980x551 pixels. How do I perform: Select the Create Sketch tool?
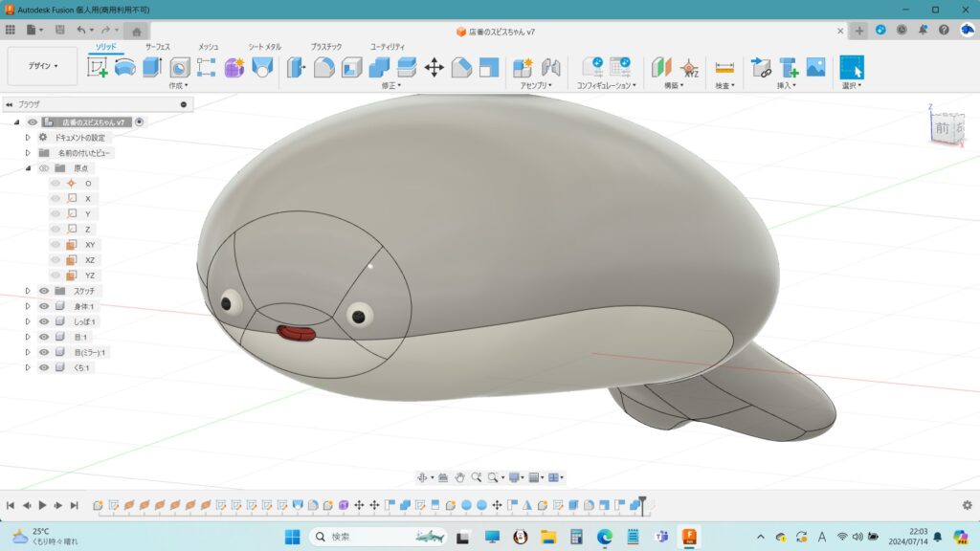[x=98, y=67]
